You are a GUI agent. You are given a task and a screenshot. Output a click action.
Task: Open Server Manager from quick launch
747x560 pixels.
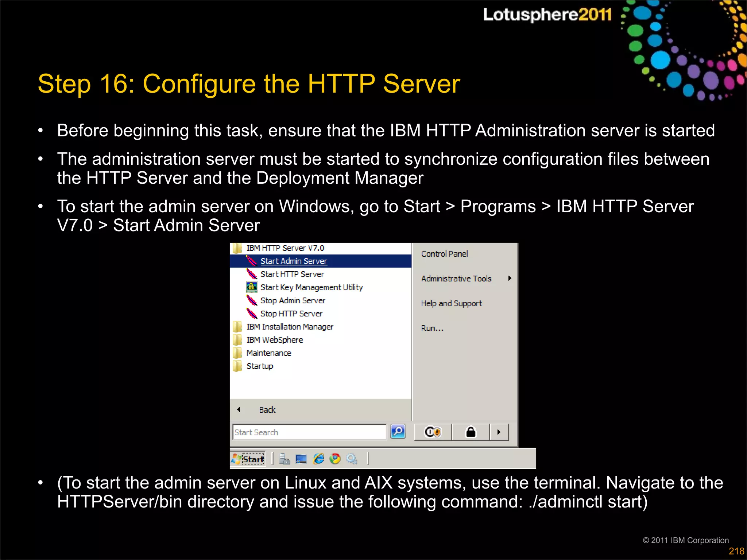coord(285,459)
